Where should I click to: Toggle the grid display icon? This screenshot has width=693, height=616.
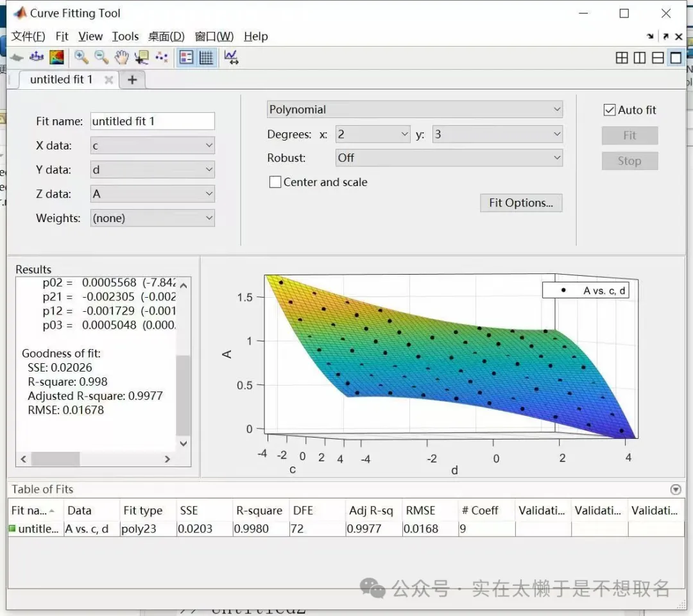click(x=206, y=57)
